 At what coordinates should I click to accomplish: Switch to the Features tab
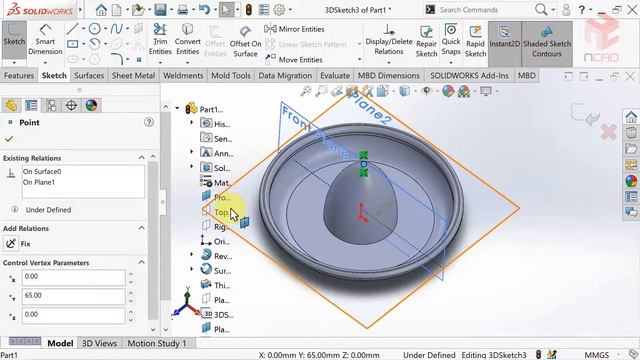19,76
